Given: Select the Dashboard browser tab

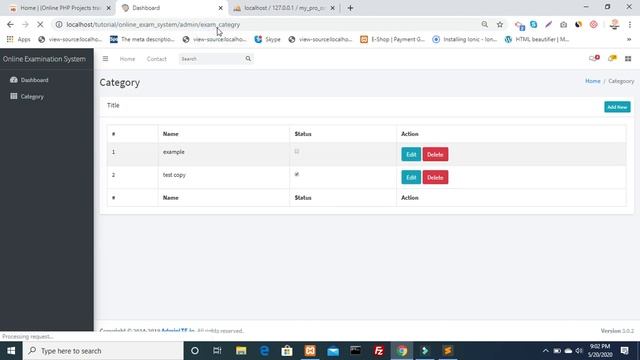Looking at the screenshot, I should coord(173,8).
